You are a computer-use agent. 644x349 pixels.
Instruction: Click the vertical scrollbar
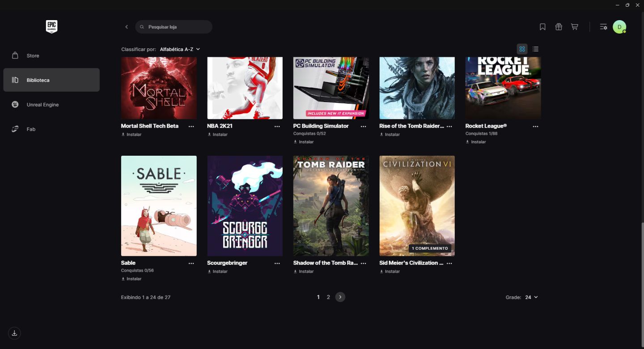(642, 284)
